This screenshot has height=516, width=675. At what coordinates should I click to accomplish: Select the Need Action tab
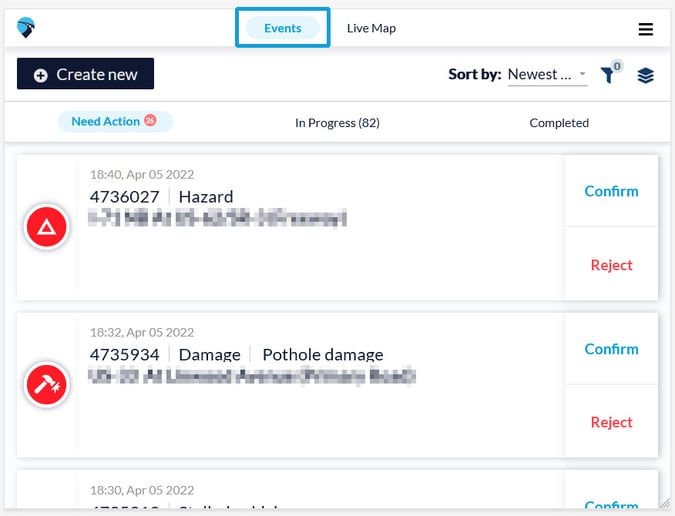pyautogui.click(x=106, y=122)
